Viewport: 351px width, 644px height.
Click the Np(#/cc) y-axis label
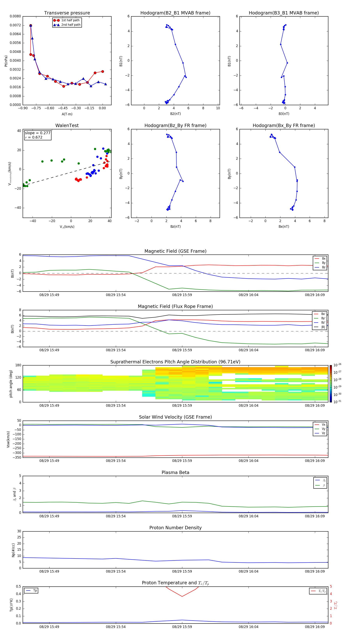(13, 550)
